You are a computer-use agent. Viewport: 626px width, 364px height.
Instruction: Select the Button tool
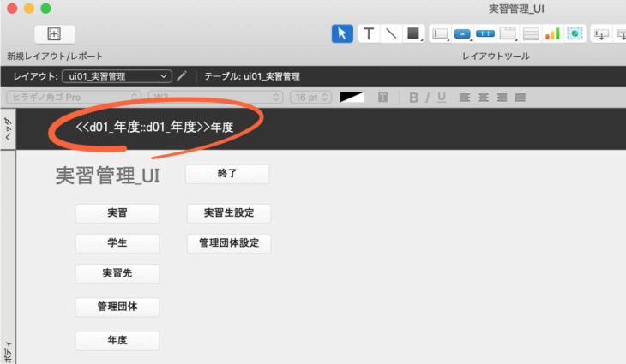point(463,33)
